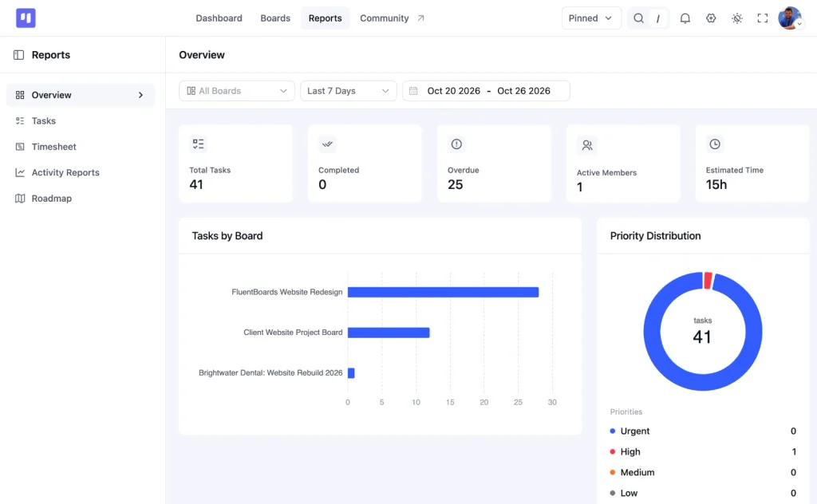Image resolution: width=817 pixels, height=504 pixels.
Task: Open the search icon in header
Action: click(638, 18)
